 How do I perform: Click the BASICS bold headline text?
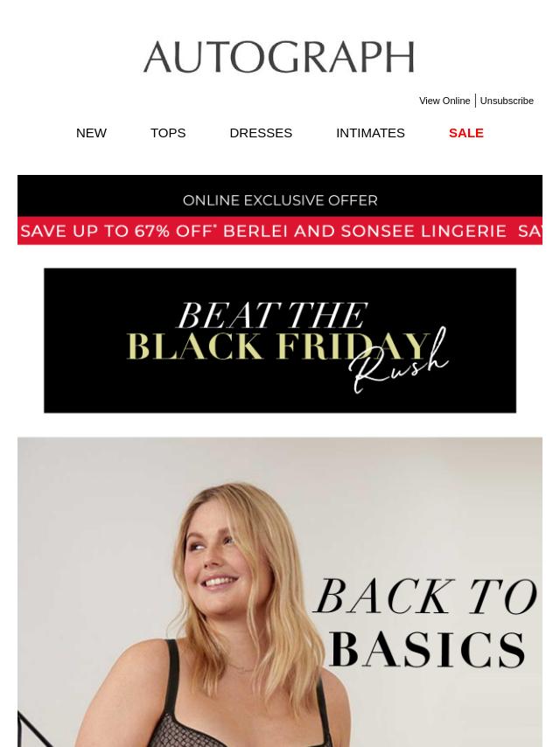click(427, 649)
